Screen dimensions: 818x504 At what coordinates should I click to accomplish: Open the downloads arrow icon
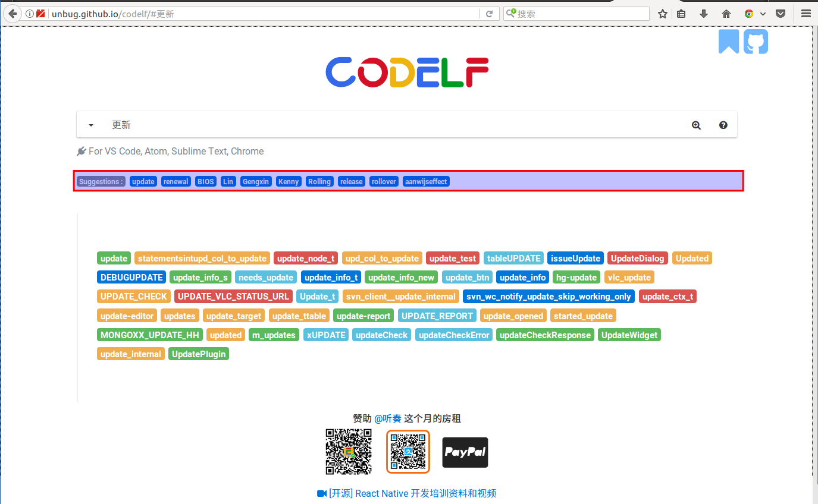(704, 14)
